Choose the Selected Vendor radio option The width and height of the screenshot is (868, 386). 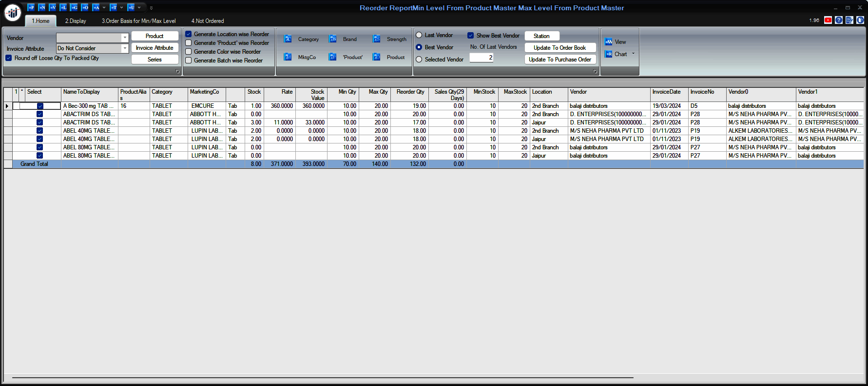pos(419,60)
